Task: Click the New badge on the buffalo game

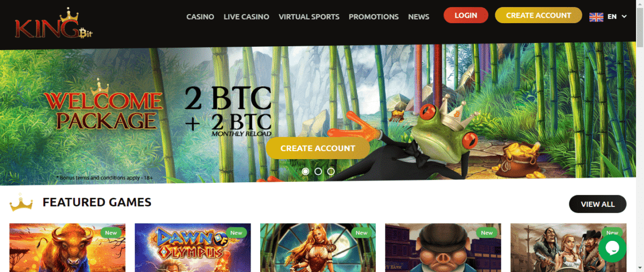Action: pyautogui.click(x=111, y=233)
